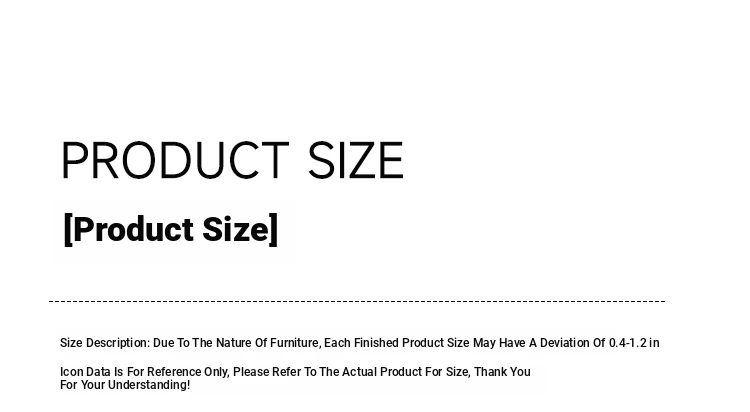The width and height of the screenshot is (750, 412).
Task: Click 'Icon Data Is For Reference Only' text
Action: click(x=143, y=372)
